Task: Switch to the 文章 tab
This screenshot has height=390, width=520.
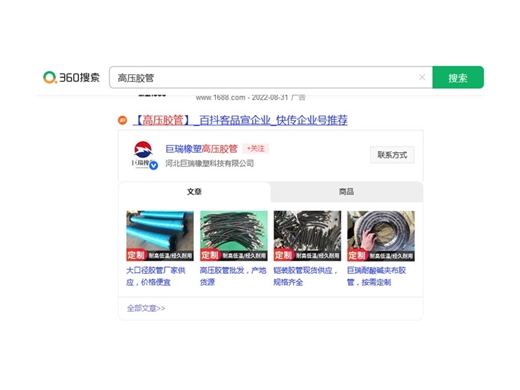Action: (194, 192)
